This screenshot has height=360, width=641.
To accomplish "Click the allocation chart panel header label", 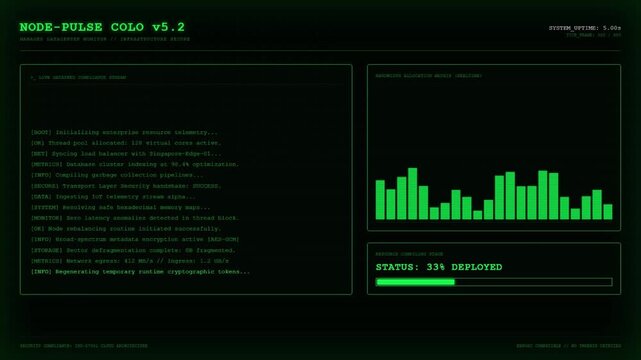I will click(428, 76).
